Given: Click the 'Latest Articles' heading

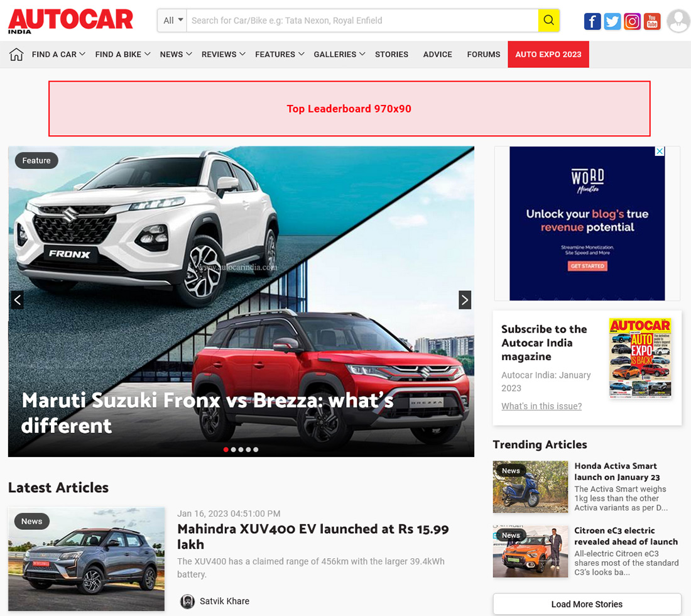Looking at the screenshot, I should [x=58, y=488].
